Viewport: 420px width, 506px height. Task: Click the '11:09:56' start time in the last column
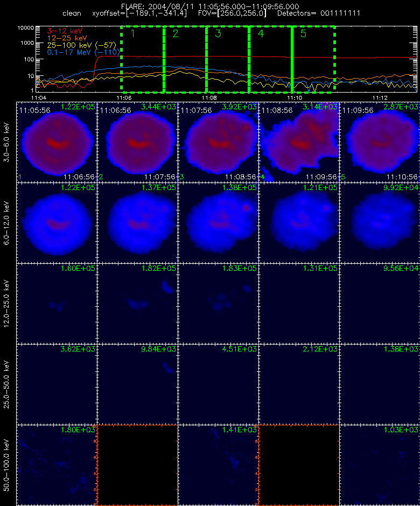click(358, 110)
